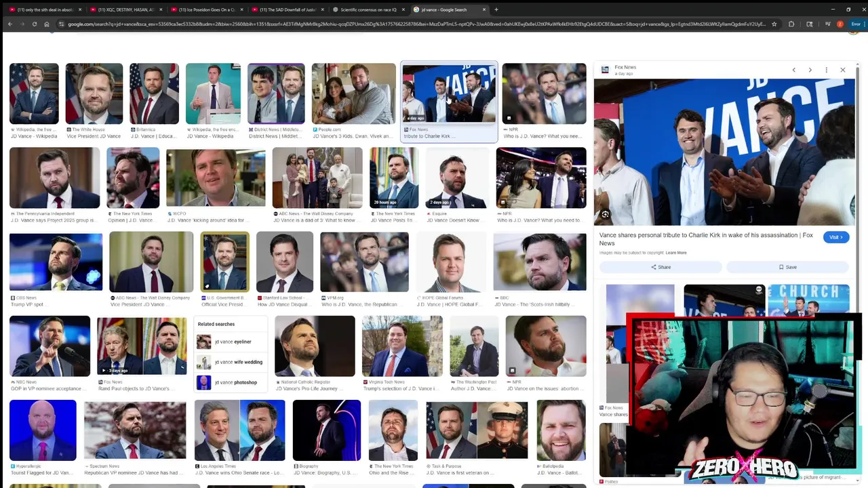Open Task & Purpose 'first veteran' thumbnail

(477, 430)
